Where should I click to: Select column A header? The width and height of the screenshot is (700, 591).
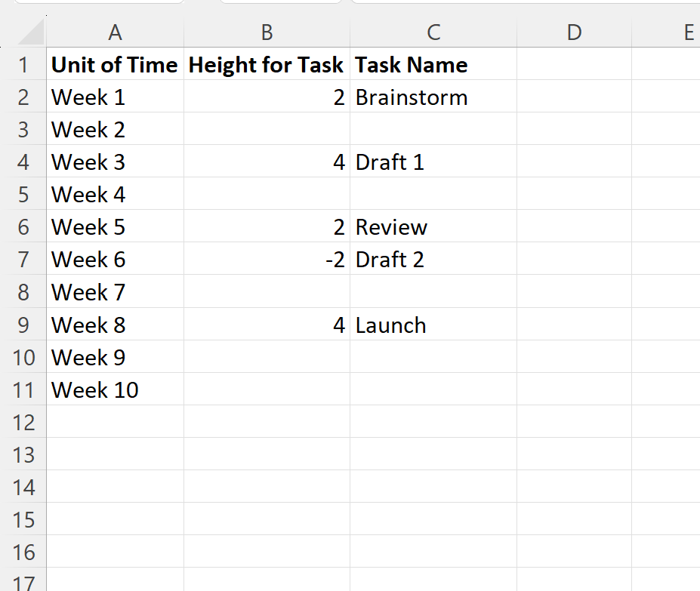(115, 32)
